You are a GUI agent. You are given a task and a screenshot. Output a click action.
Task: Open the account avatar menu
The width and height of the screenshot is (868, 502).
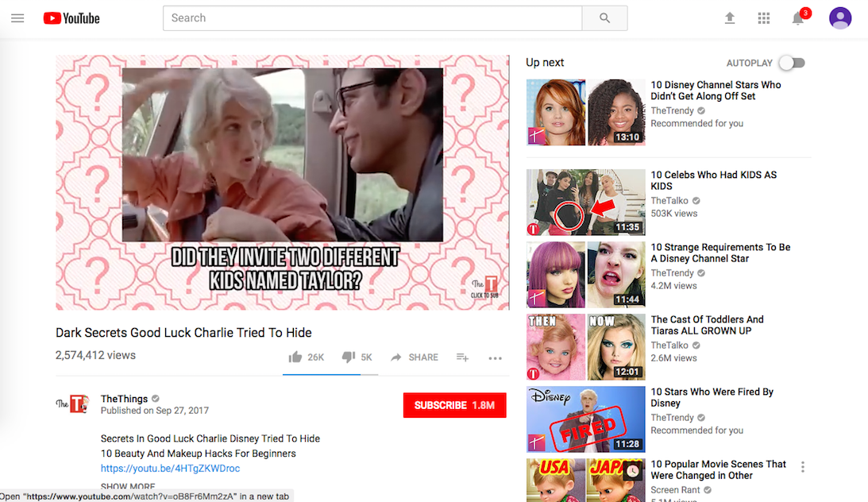tap(839, 18)
